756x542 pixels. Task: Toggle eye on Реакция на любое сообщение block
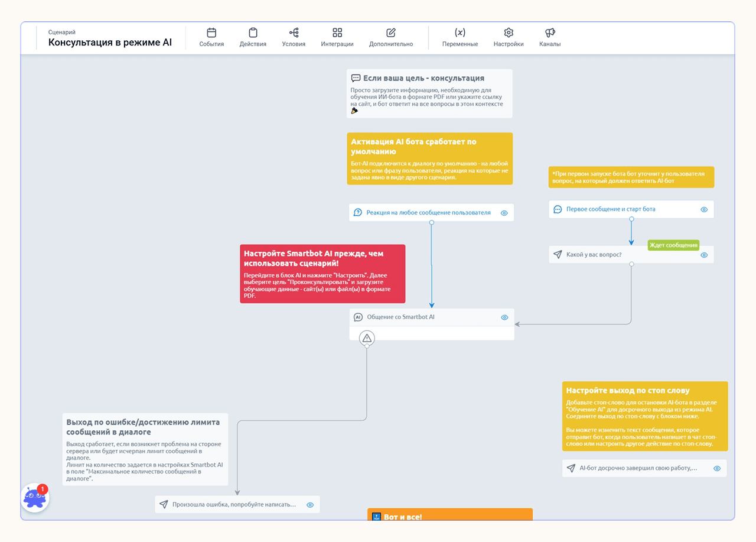tap(504, 213)
